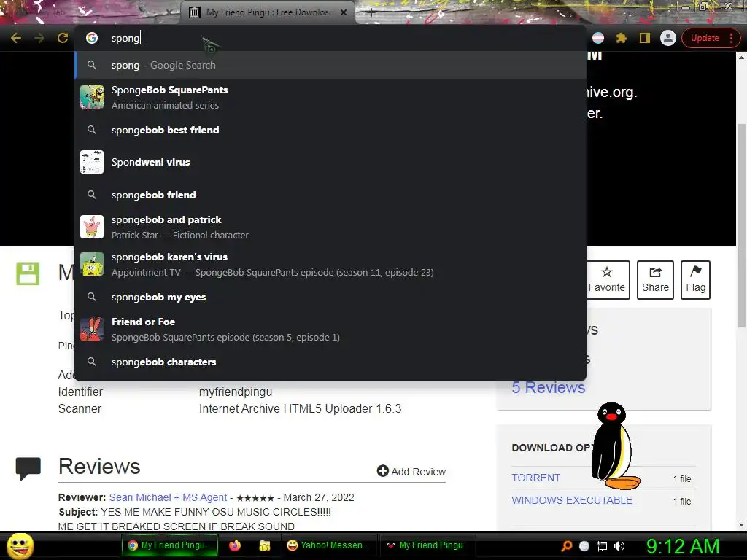Pick 'spongebob karen's virus' suggestion
Viewport: 747px width, 560px height.
tap(330, 264)
